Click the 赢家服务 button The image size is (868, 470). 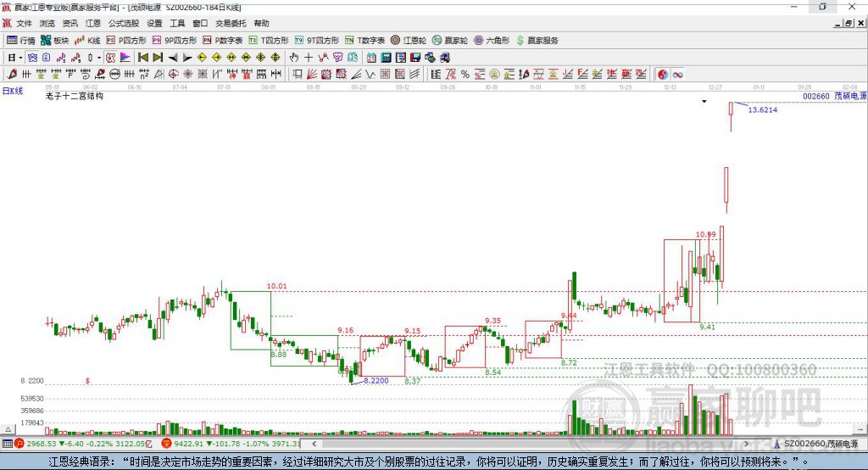(537, 41)
